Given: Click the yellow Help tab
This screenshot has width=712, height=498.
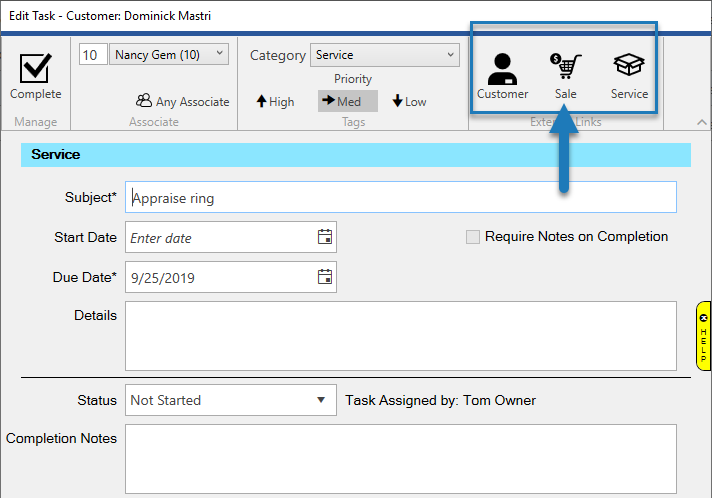Looking at the screenshot, I should coord(703,335).
